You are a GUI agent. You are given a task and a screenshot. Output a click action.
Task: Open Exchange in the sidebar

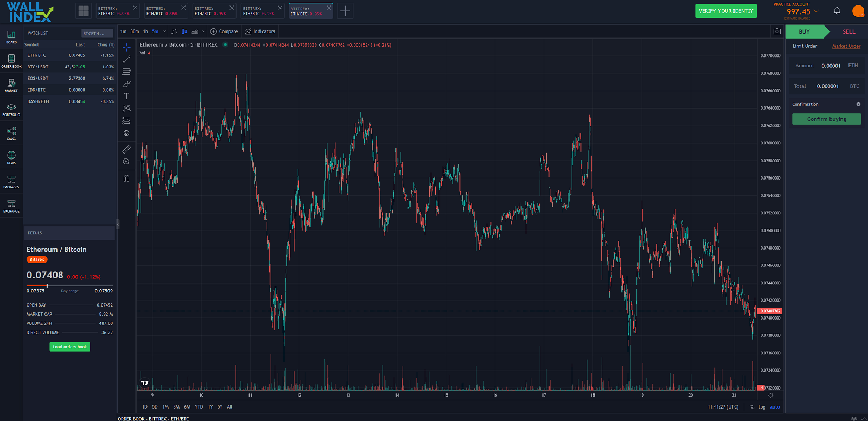click(11, 206)
